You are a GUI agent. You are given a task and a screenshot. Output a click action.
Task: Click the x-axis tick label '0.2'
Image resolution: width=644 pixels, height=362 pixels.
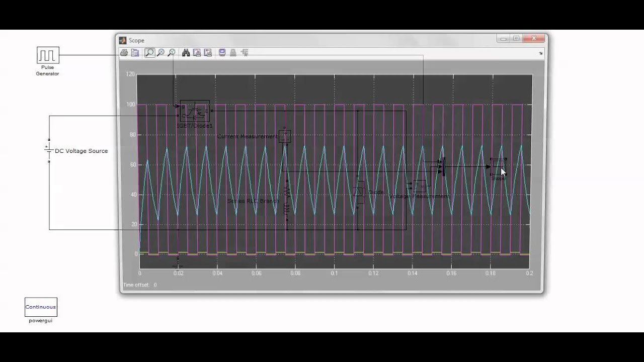point(529,273)
